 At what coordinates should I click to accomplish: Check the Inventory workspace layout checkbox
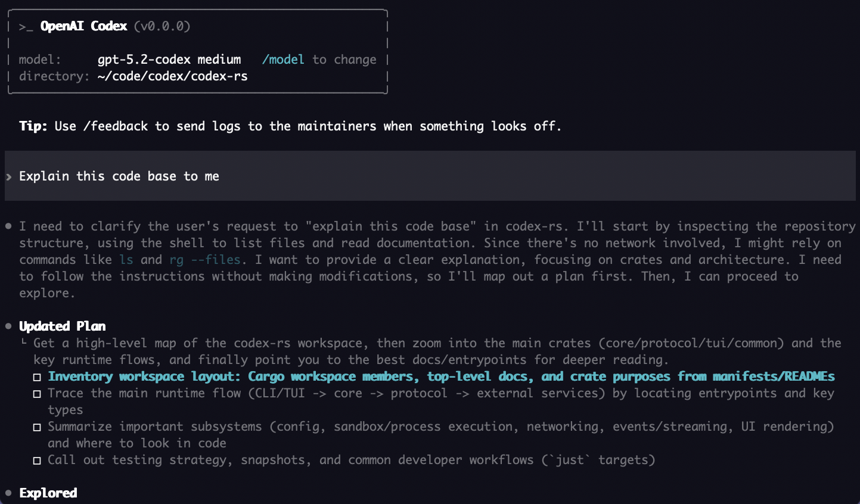pyautogui.click(x=37, y=377)
